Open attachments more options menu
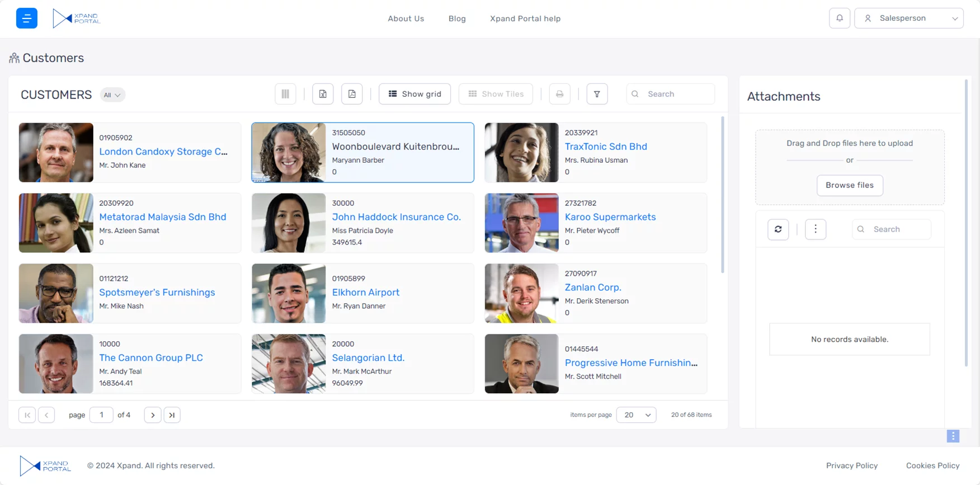The image size is (980, 485). [815, 229]
